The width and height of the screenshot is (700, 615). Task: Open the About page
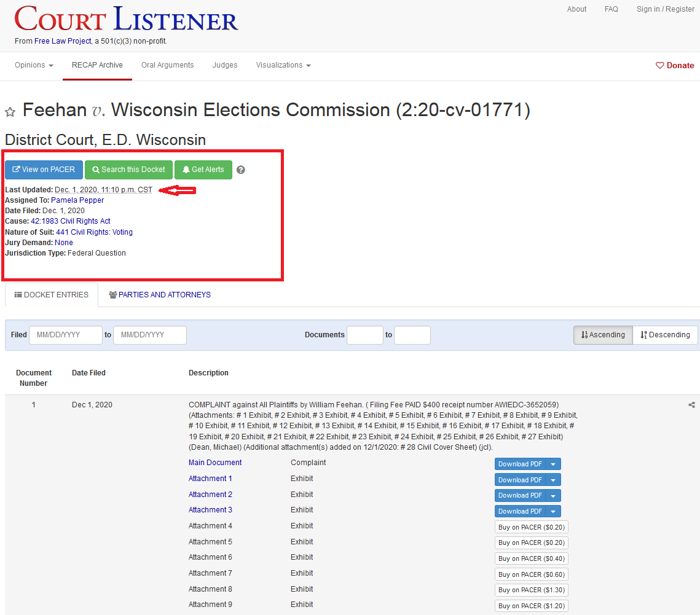(x=577, y=9)
